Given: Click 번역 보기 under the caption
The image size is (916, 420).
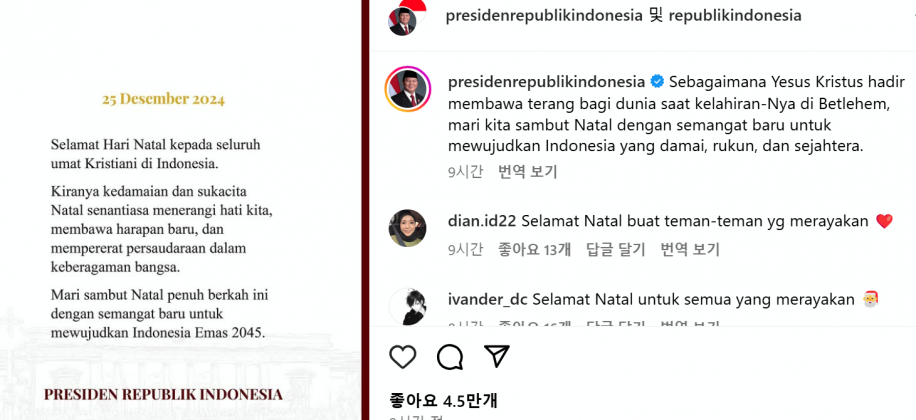Looking at the screenshot, I should [528, 172].
